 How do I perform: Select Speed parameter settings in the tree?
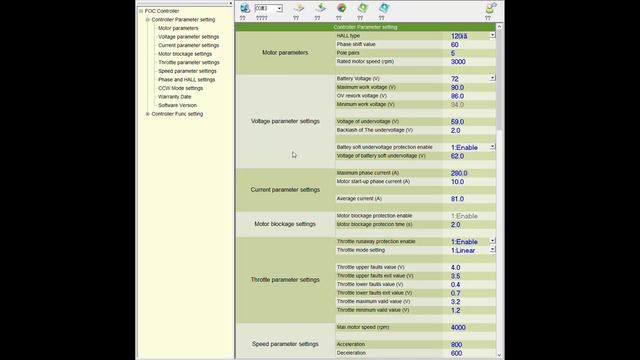187,71
